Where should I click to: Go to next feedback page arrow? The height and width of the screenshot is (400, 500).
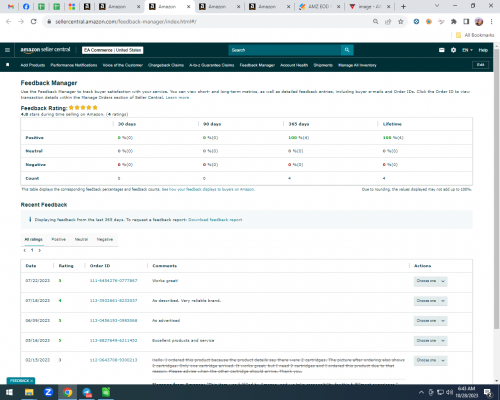tap(40, 250)
